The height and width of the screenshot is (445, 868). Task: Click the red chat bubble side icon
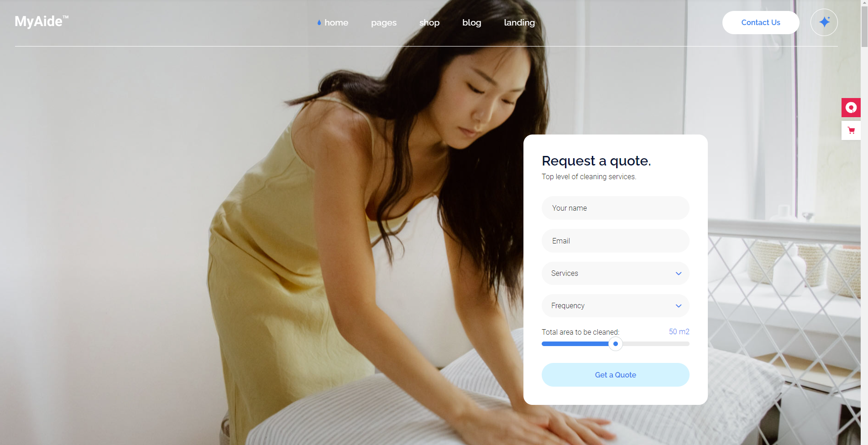pos(851,108)
